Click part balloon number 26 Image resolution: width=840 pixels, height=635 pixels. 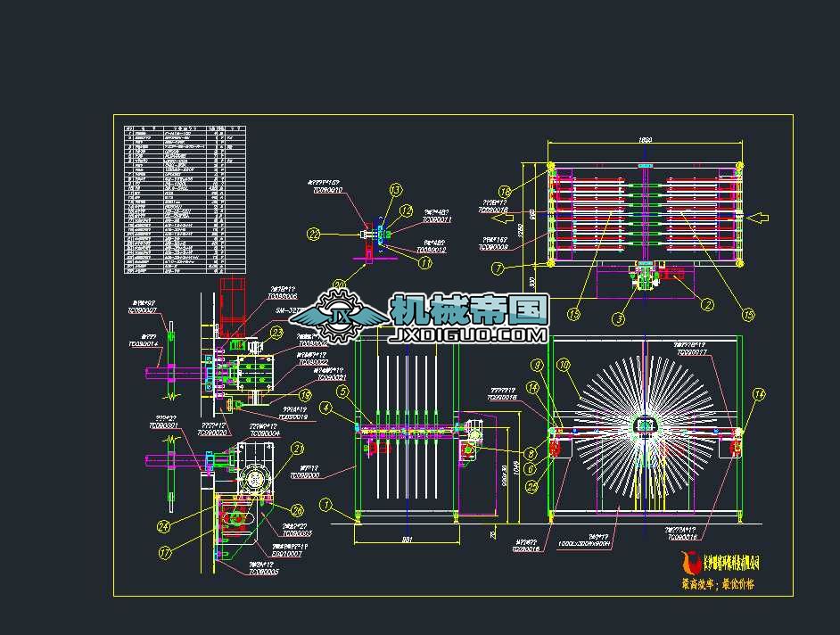(x=297, y=510)
